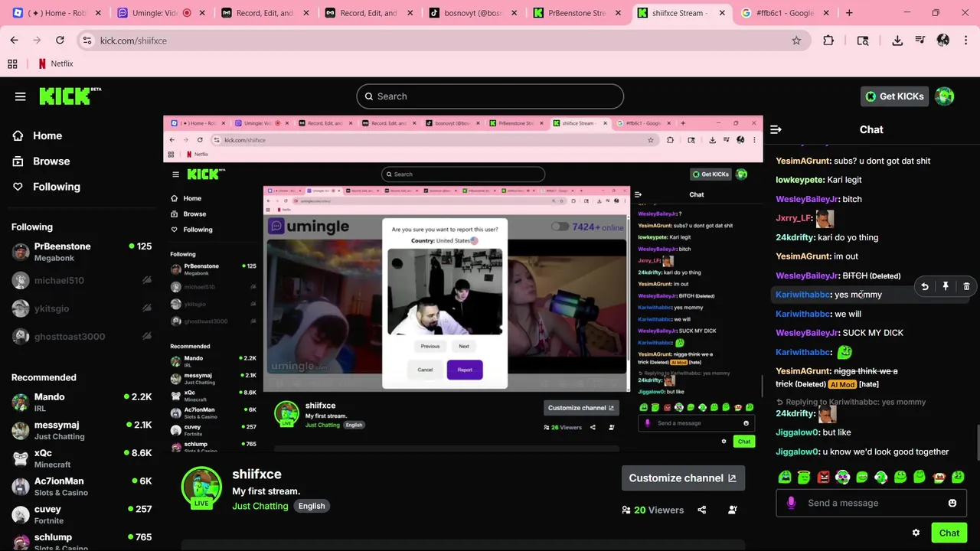Open Netflix bookmark
The image size is (980, 551).
pos(56,64)
